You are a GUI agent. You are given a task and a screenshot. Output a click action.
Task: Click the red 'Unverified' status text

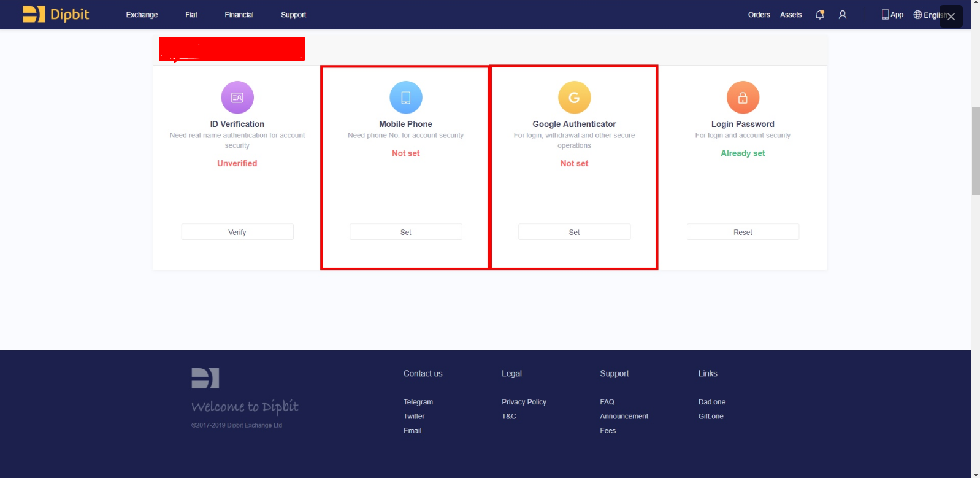(x=237, y=163)
